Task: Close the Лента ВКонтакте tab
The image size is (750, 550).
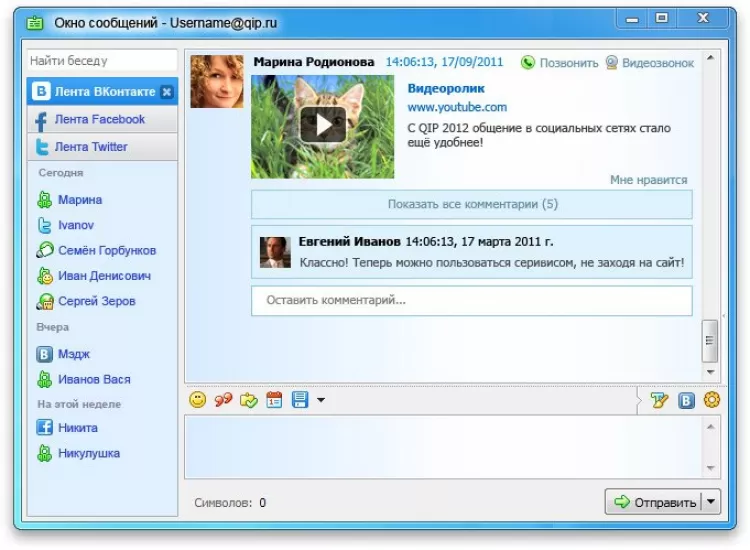Action: 166,92
